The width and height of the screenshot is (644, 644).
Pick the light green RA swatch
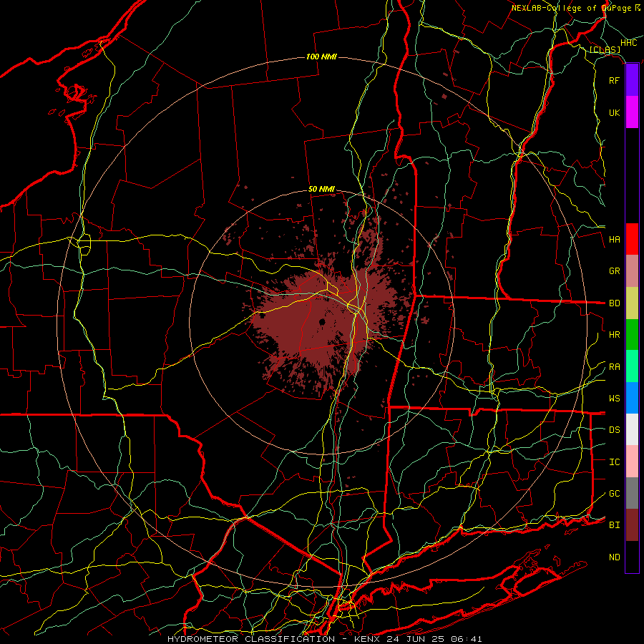632,366
